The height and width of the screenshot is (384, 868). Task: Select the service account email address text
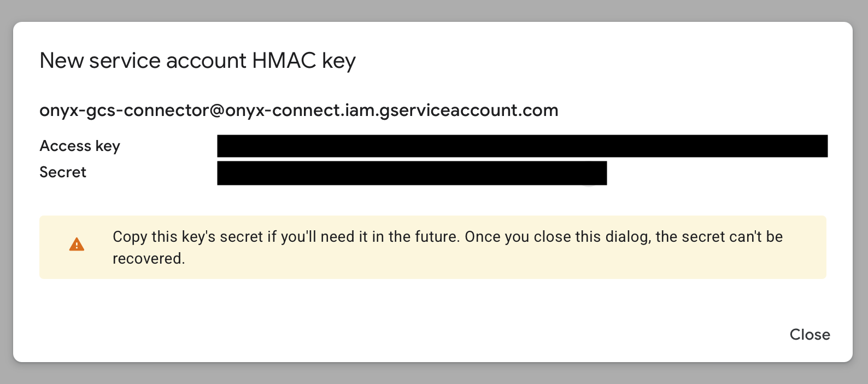[298, 110]
